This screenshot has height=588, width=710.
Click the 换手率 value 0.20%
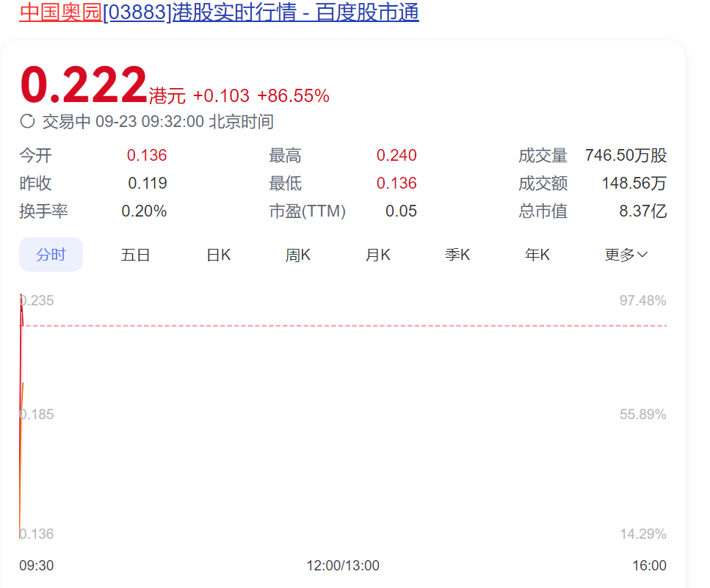pos(144,211)
